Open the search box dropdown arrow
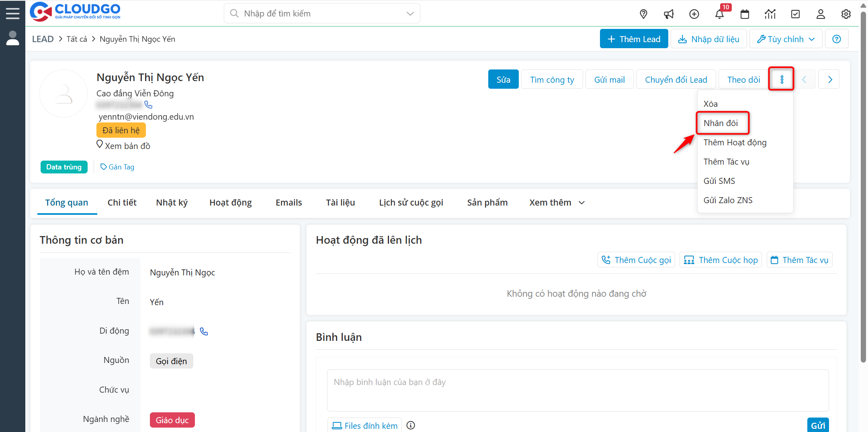This screenshot has width=868, height=432. (x=410, y=14)
